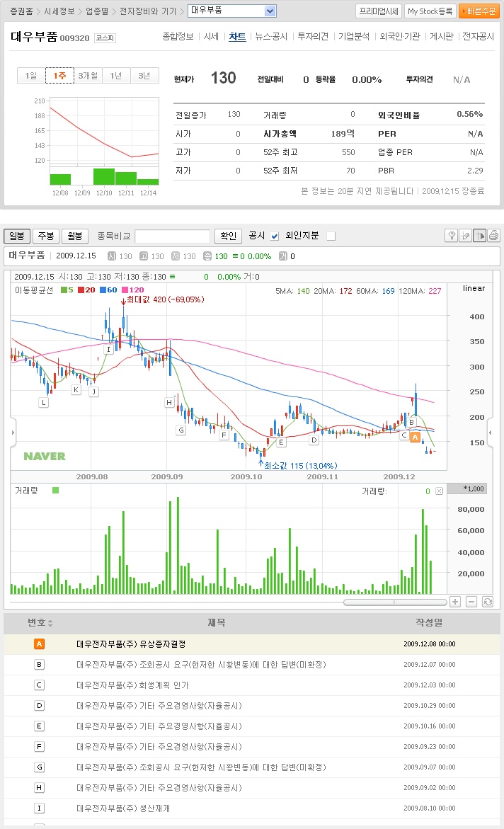Select disclosure marker H on chart

168,402
